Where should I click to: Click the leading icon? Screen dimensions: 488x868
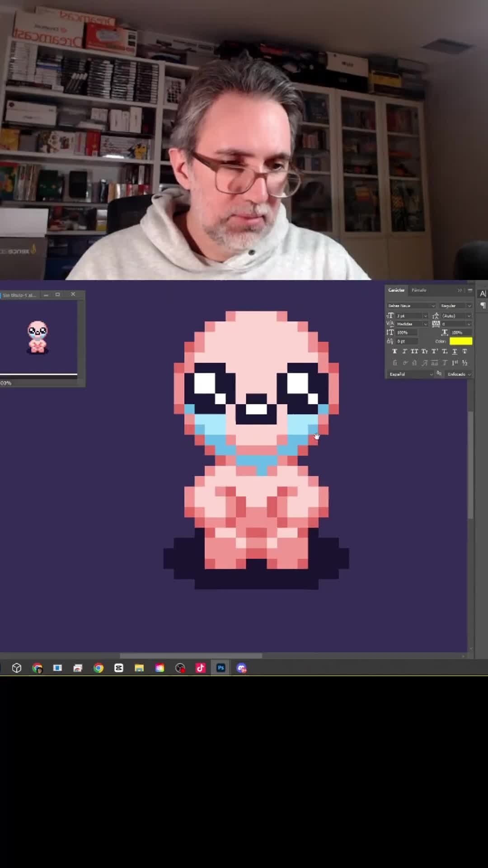click(436, 316)
